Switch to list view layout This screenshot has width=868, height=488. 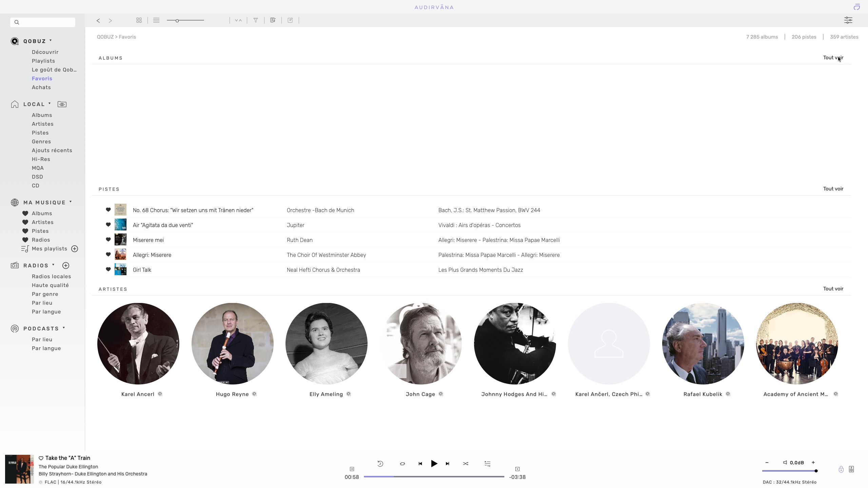pyautogui.click(x=156, y=20)
